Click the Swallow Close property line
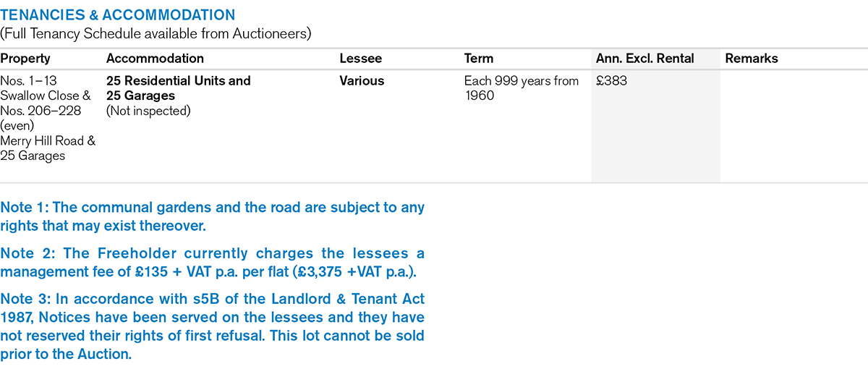868x377 pixels. pos(45,96)
